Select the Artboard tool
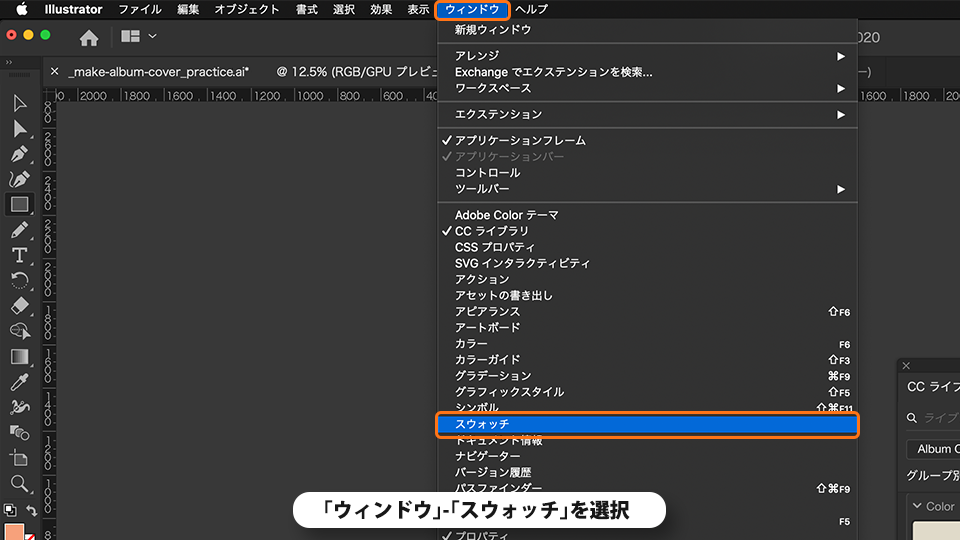Image resolution: width=960 pixels, height=540 pixels. (x=19, y=458)
